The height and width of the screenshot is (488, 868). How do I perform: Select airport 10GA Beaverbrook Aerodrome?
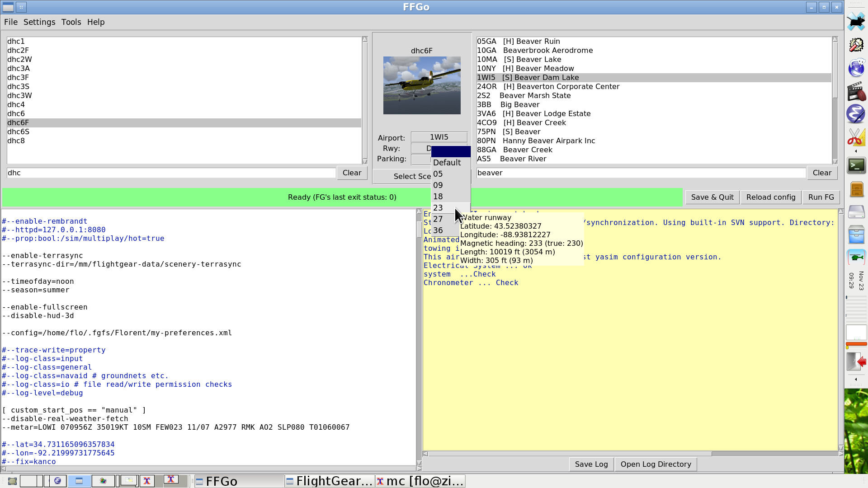point(654,50)
